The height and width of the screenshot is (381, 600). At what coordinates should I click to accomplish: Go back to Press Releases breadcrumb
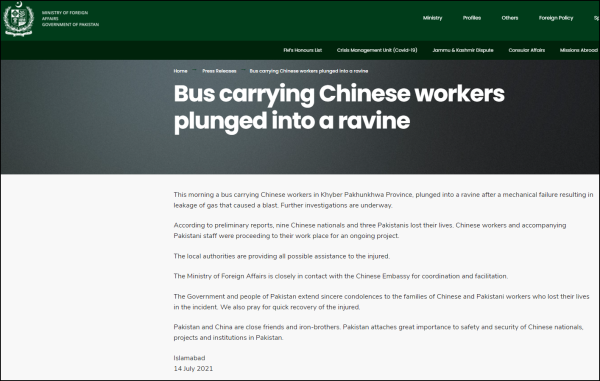click(x=219, y=71)
